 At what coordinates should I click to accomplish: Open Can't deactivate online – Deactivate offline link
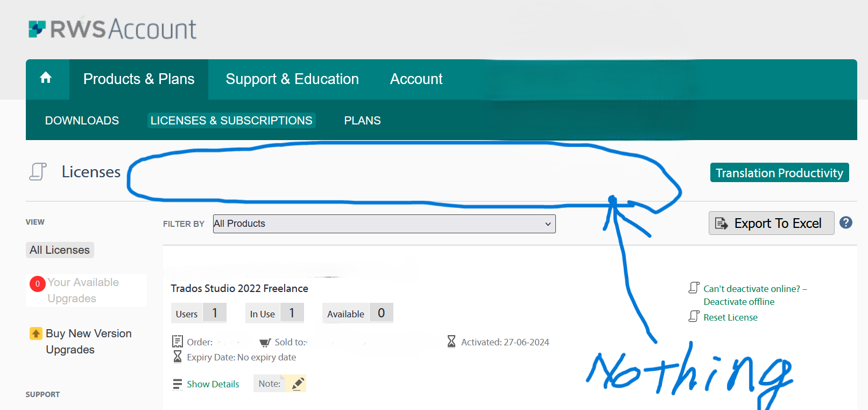coord(755,295)
